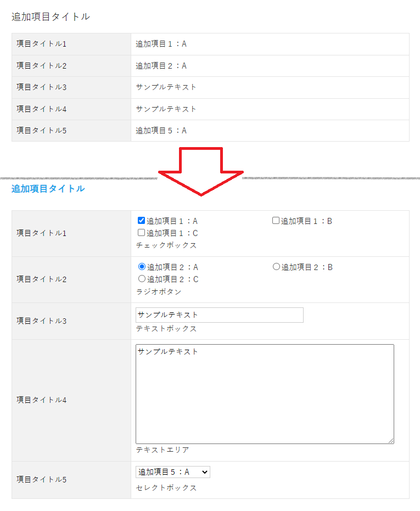Screen dimensions: 420x511
Task: Click the 追加項目２：A value in the read-only table
Action: [x=161, y=66]
